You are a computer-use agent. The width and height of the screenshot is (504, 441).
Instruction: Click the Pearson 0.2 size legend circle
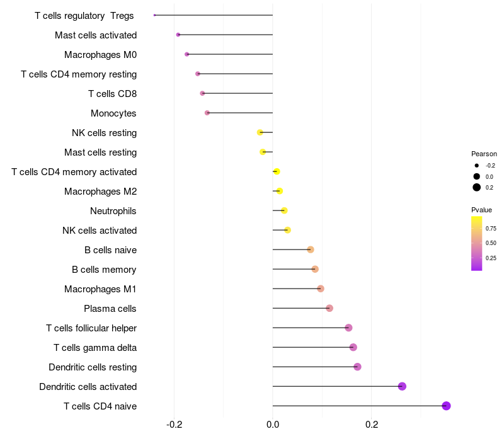click(477, 187)
